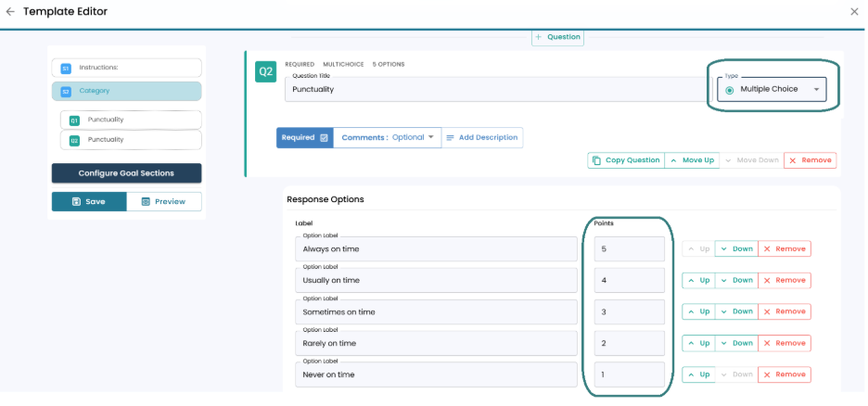This screenshot has height=406, width=868.
Task: Click Add Description
Action: 482,138
